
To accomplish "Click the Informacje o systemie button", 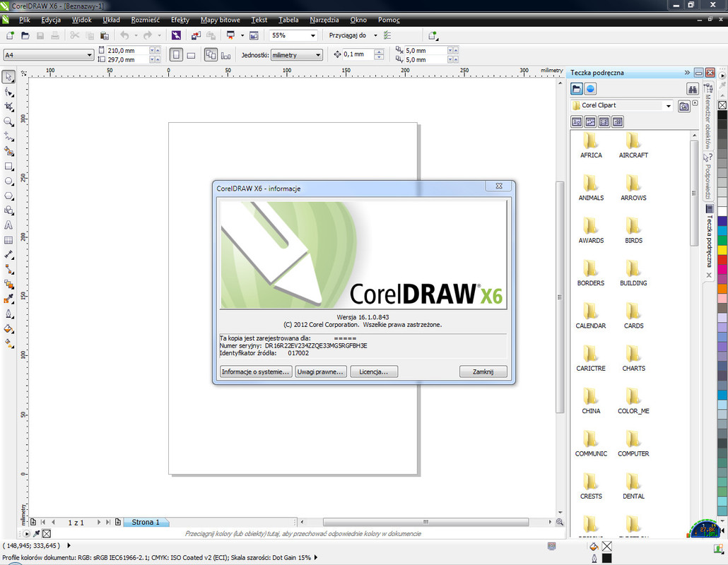I will click(255, 371).
